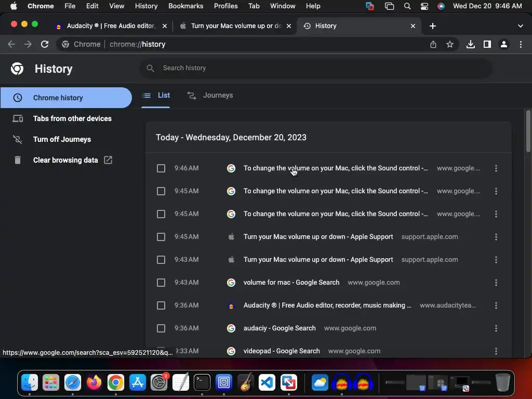Launch Firefox from the Dock

coord(94,382)
